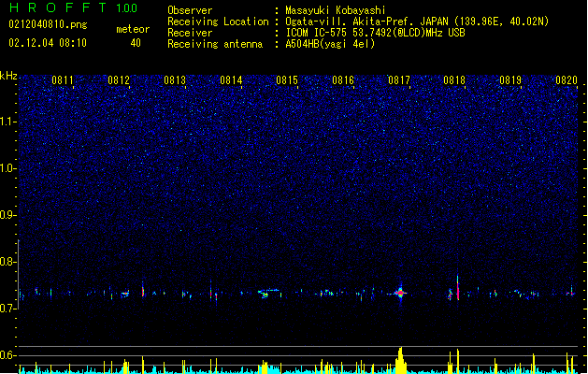
Task: Click the kHz axis unit label
Action: (8, 76)
